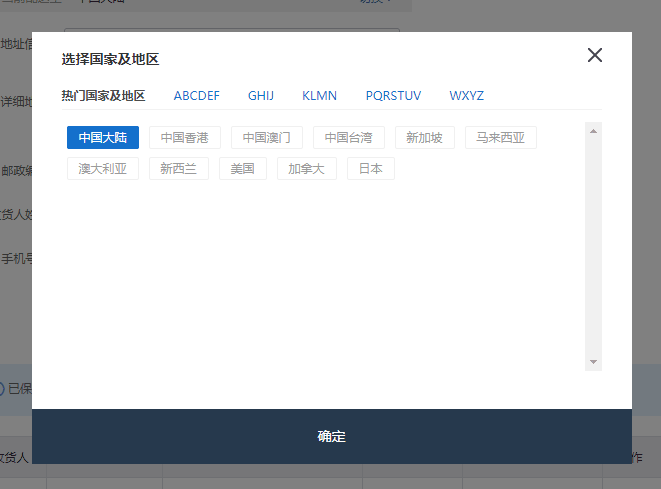Switch to the KLMN tab
Screen dimensions: 661x489
(320, 96)
